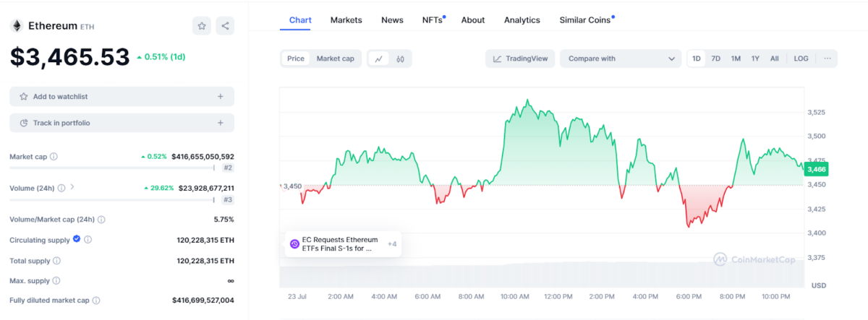Click the $416,699,527,004 diluted cap value
868x320 pixels.
203,300
